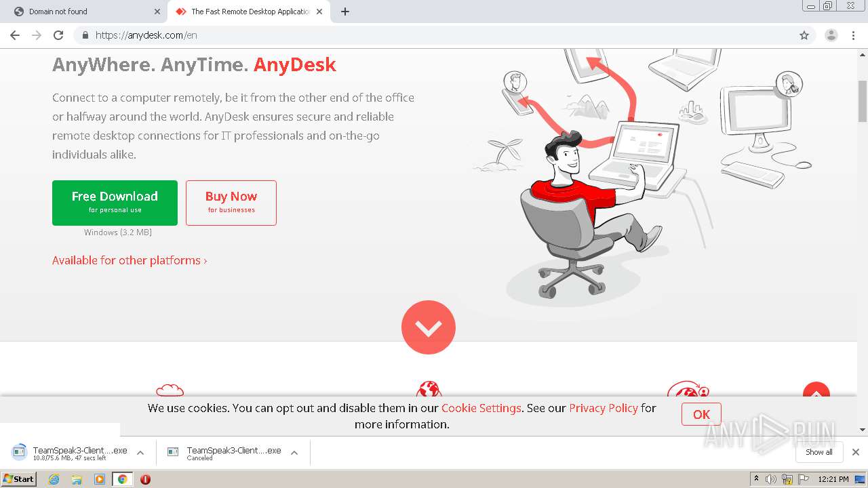Reload the AnyDesk page
Screen dimensions: 868x488
coord(58,35)
